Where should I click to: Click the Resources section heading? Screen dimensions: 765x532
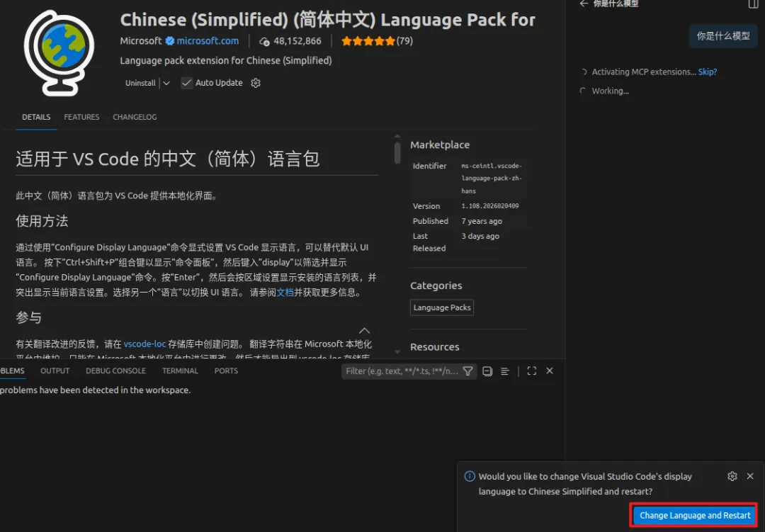tap(435, 347)
